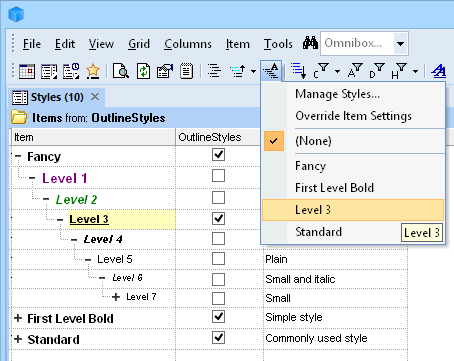Click the refresh page toolbar icon
The height and width of the screenshot is (361, 454).
tap(143, 71)
